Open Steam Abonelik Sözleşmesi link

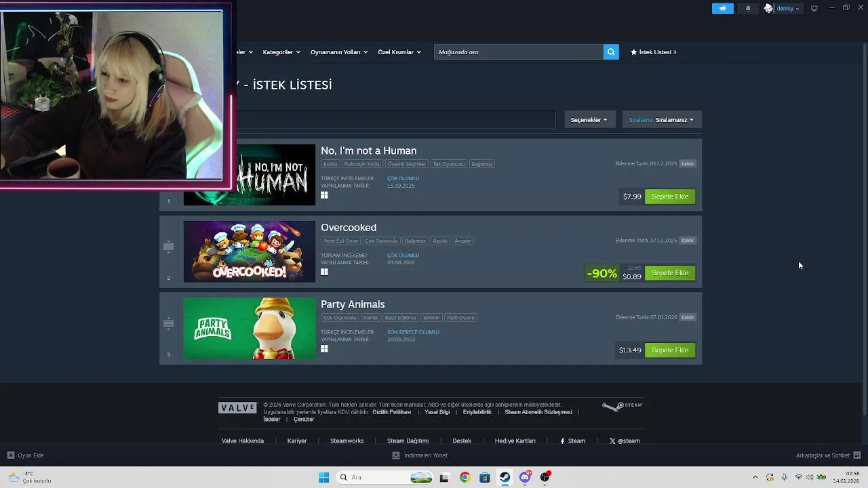coord(538,412)
